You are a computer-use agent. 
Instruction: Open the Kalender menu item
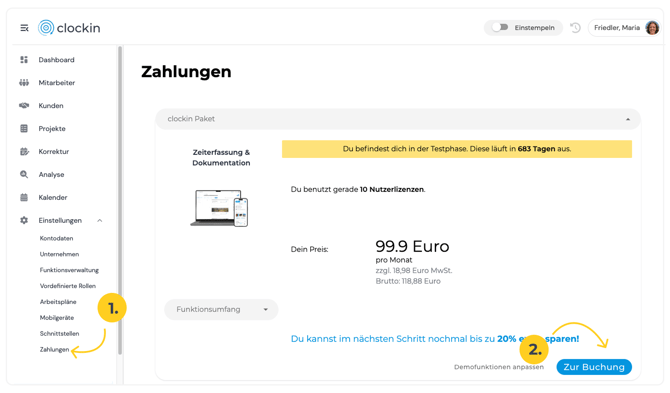[x=53, y=197]
